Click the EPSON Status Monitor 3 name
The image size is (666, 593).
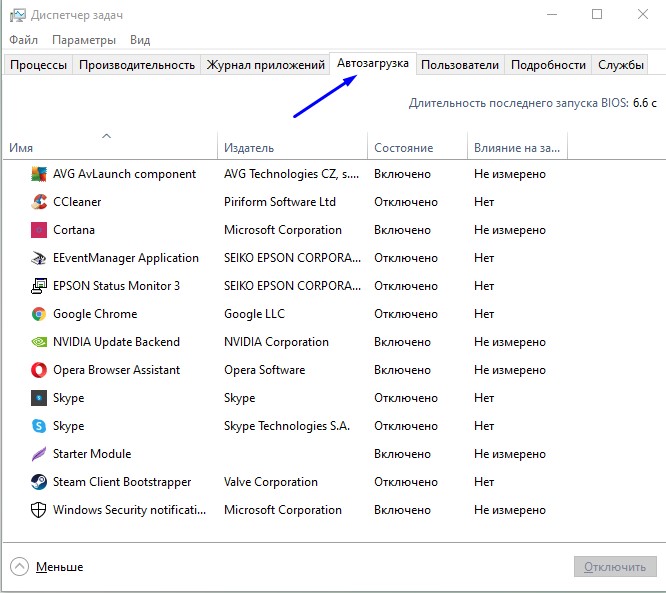116,286
